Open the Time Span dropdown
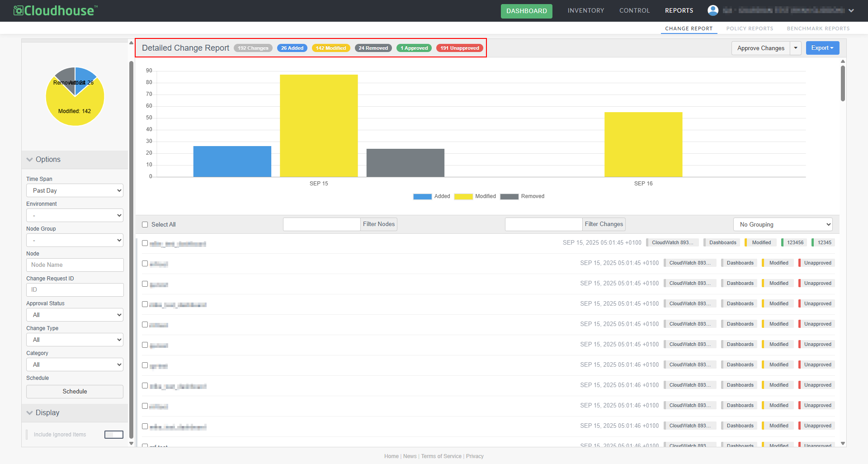The image size is (868, 464). click(x=75, y=191)
